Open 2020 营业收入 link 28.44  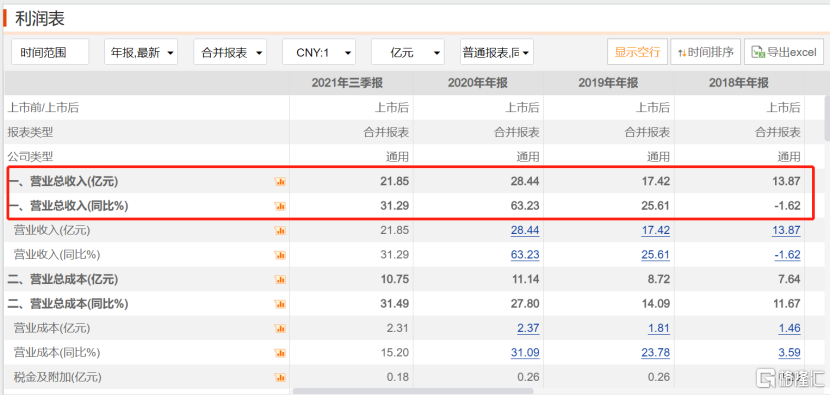tap(525, 231)
